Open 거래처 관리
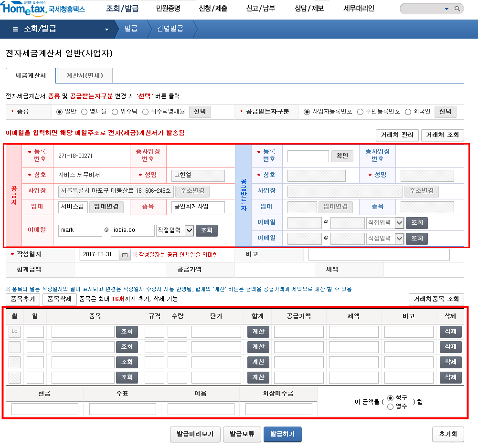The image size is (478, 448). coord(397,135)
